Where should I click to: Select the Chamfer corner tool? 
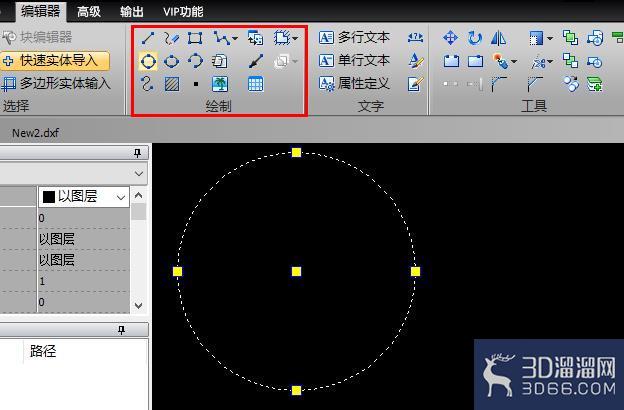pyautogui.click(x=534, y=84)
